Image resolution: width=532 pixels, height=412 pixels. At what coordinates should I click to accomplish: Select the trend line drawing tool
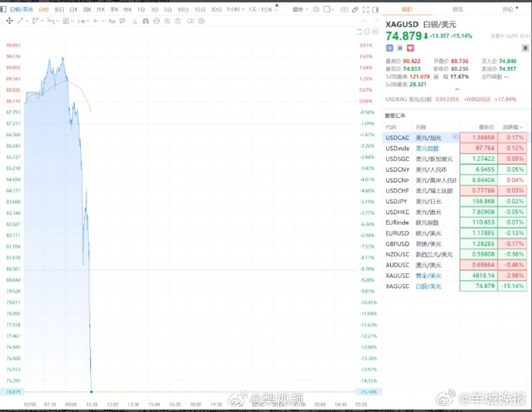[x=20, y=21]
